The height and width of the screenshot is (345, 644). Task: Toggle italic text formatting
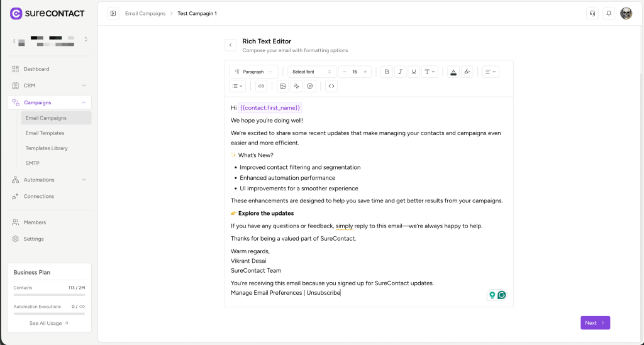point(400,72)
